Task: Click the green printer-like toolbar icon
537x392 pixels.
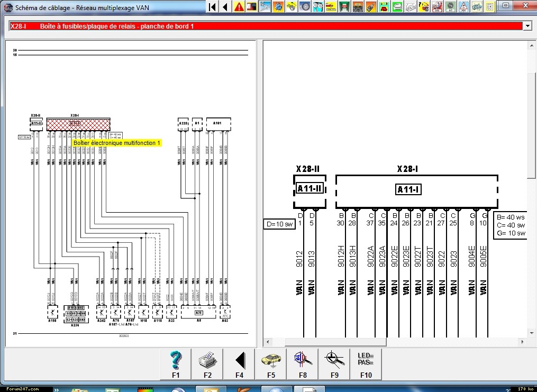Action: [x=397, y=6]
